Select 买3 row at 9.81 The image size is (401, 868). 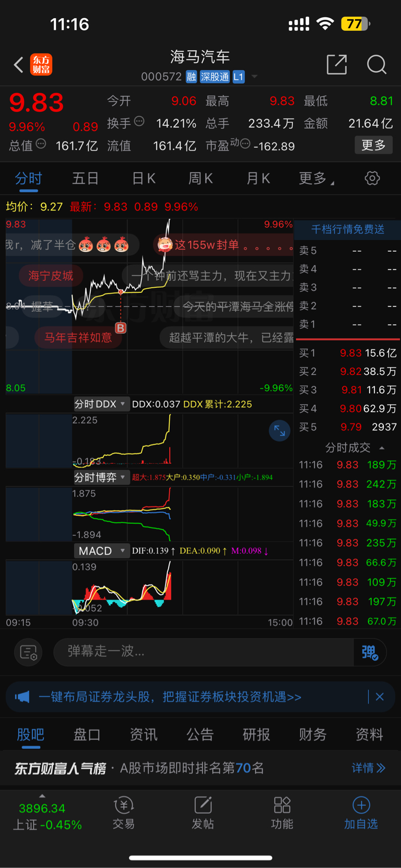[347, 390]
